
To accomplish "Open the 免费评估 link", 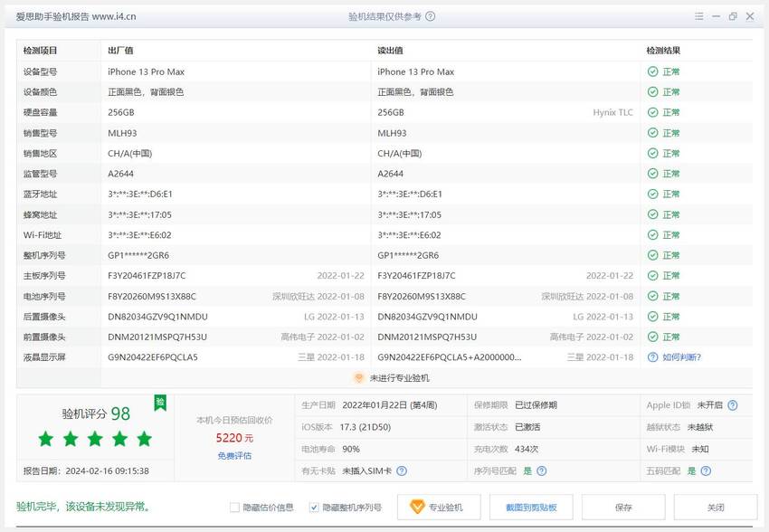I will 234,455.
